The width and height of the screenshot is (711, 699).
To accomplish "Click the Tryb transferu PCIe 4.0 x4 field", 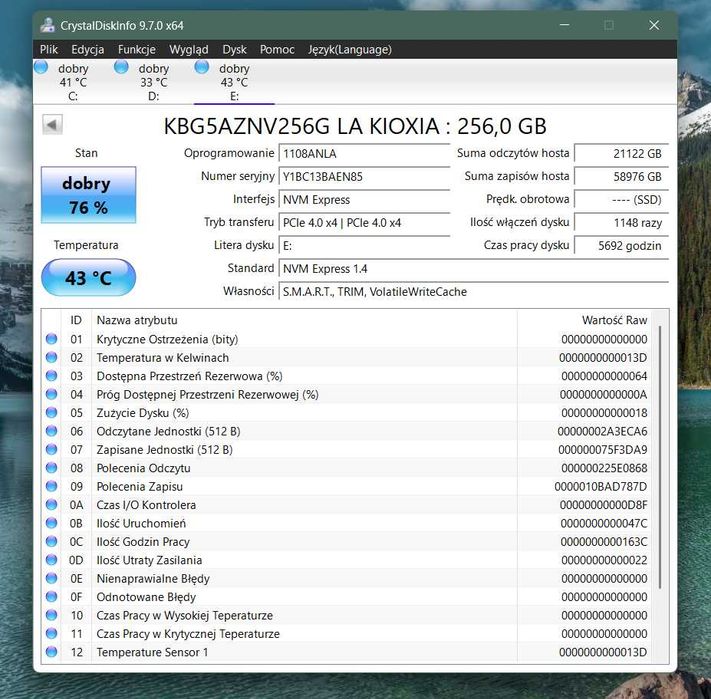I will pyautogui.click(x=364, y=223).
